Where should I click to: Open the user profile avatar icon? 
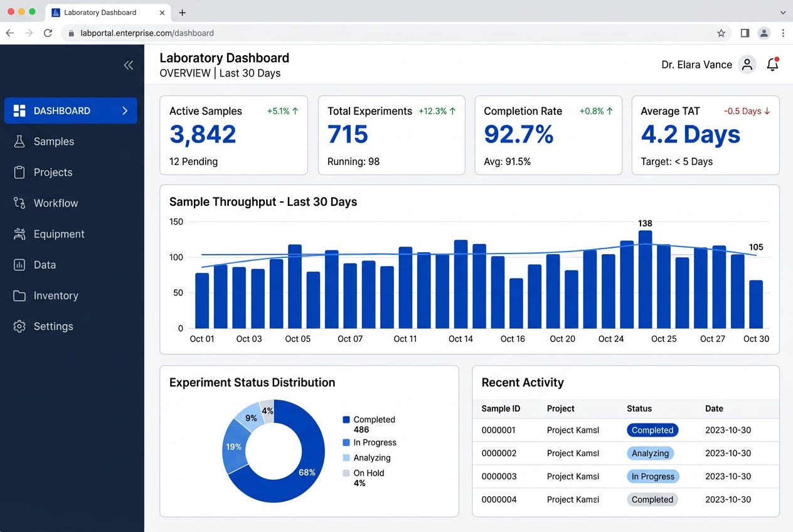pyautogui.click(x=747, y=65)
